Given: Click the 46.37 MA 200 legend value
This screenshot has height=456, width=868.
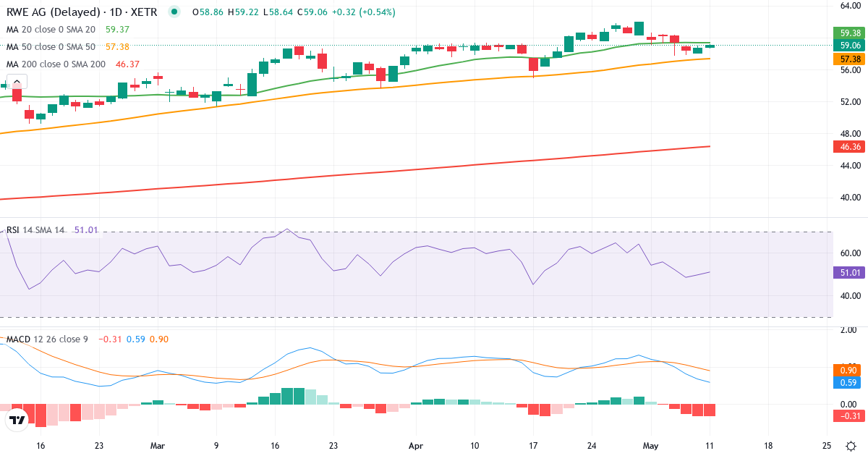Looking at the screenshot, I should point(127,64).
